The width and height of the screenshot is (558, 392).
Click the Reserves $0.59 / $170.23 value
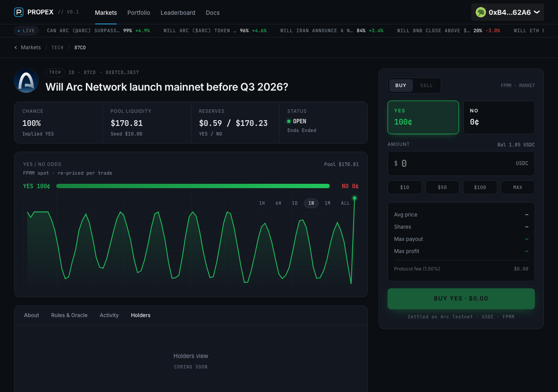pyautogui.click(x=233, y=123)
